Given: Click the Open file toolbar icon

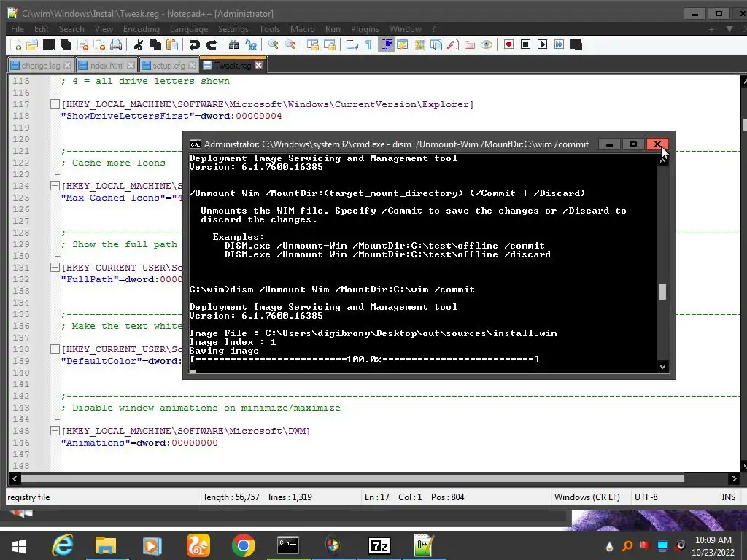Looking at the screenshot, I should (32, 44).
